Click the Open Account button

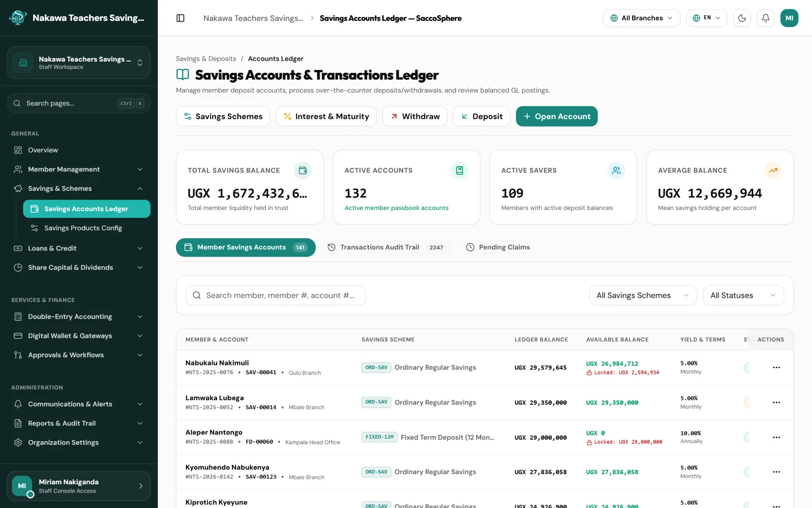[557, 116]
